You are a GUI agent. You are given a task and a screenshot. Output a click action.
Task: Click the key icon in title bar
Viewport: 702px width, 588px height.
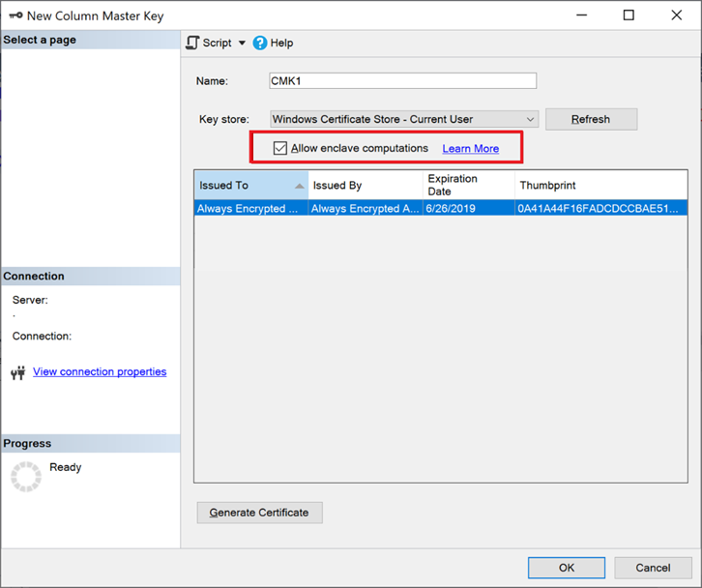pyautogui.click(x=15, y=15)
